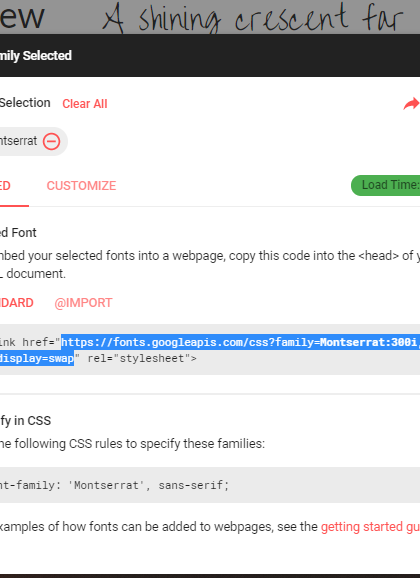The height and width of the screenshot is (578, 420).
Task: Switch to the CUSTOMIZE tab
Action: (x=81, y=185)
